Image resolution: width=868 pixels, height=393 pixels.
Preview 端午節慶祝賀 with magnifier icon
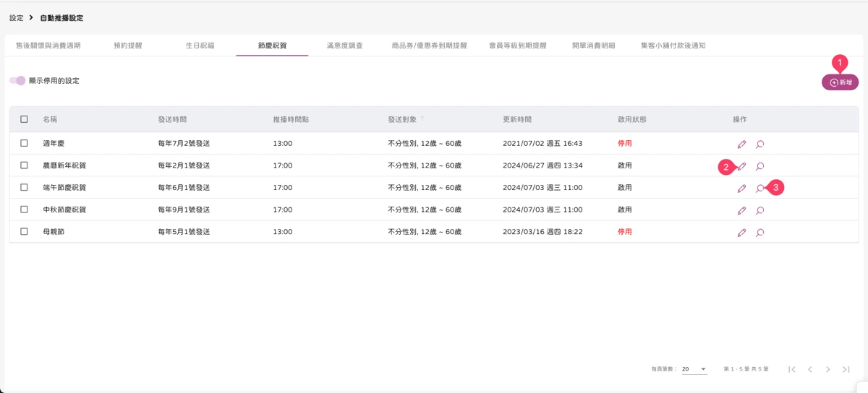(x=760, y=189)
